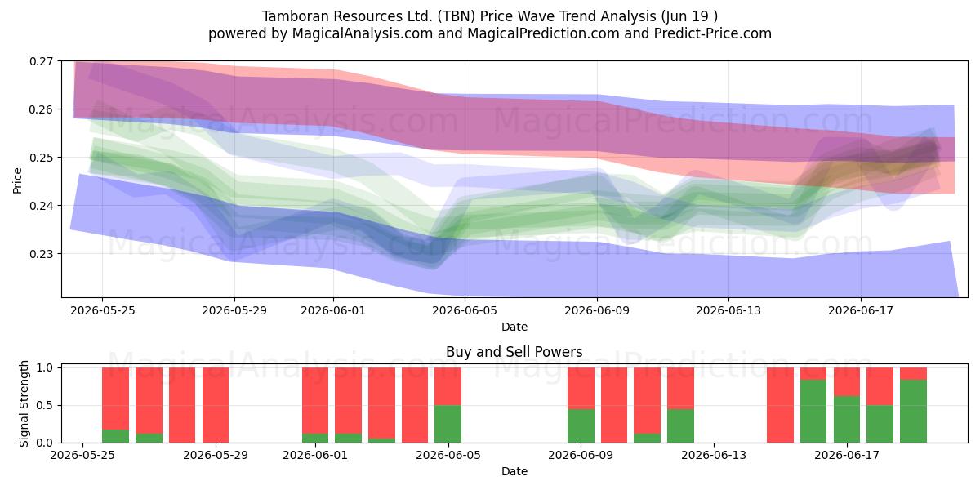Click the 2026-06-17 date tick on bar chart

coord(848,455)
